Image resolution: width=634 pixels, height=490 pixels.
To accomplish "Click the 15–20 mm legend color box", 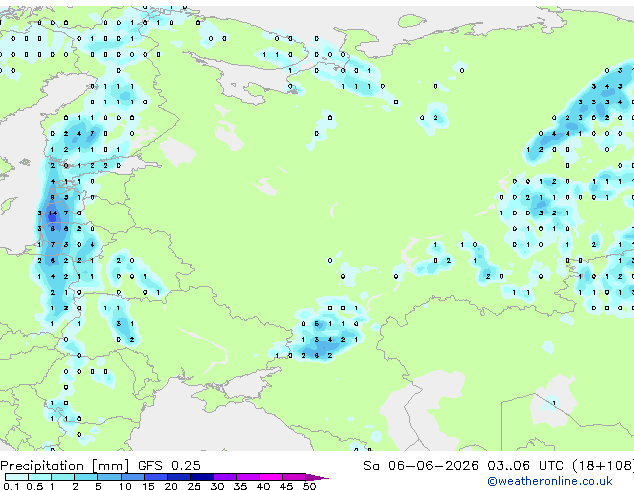I will [156, 477].
